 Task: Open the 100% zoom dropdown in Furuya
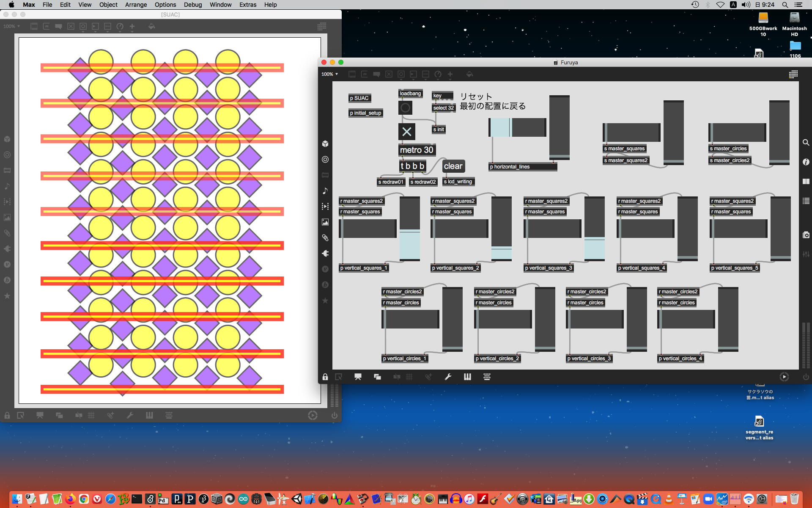330,74
